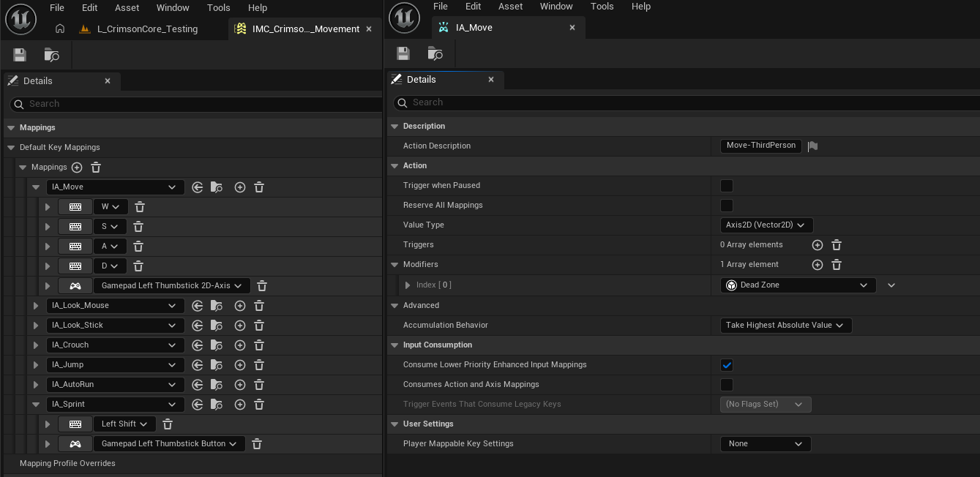Open Tools menu in IA_Move window
980x477 pixels.
(x=602, y=6)
